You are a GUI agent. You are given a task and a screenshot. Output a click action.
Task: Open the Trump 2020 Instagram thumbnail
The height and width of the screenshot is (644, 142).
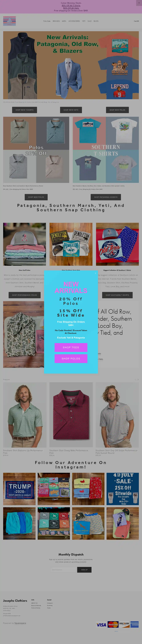tap(19, 489)
